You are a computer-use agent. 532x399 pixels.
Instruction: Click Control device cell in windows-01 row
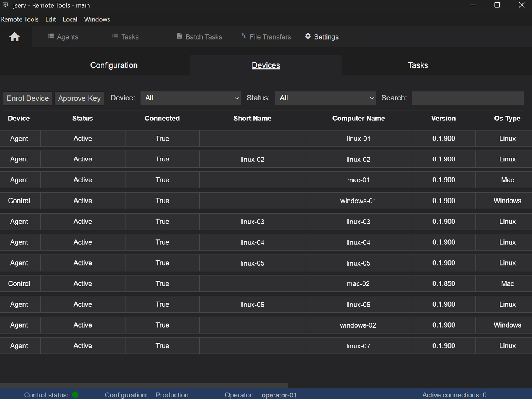click(19, 201)
